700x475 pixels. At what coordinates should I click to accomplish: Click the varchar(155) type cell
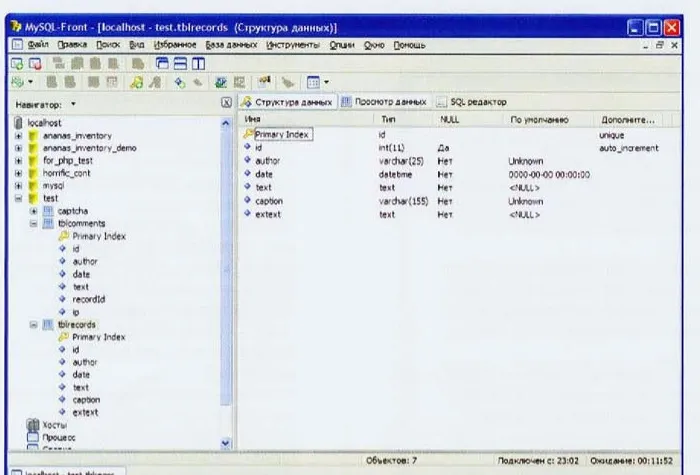click(x=404, y=201)
